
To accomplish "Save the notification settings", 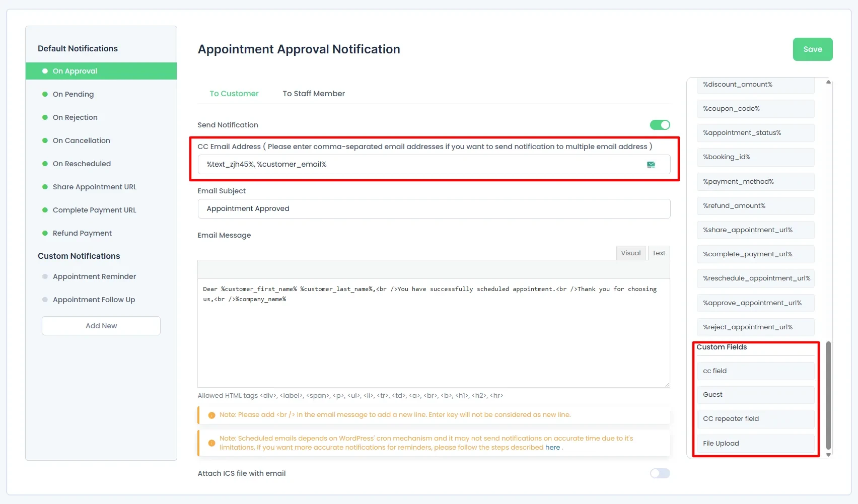I will point(813,49).
